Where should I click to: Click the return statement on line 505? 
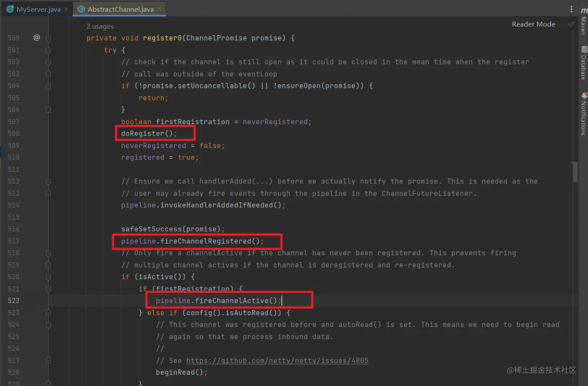(153, 98)
